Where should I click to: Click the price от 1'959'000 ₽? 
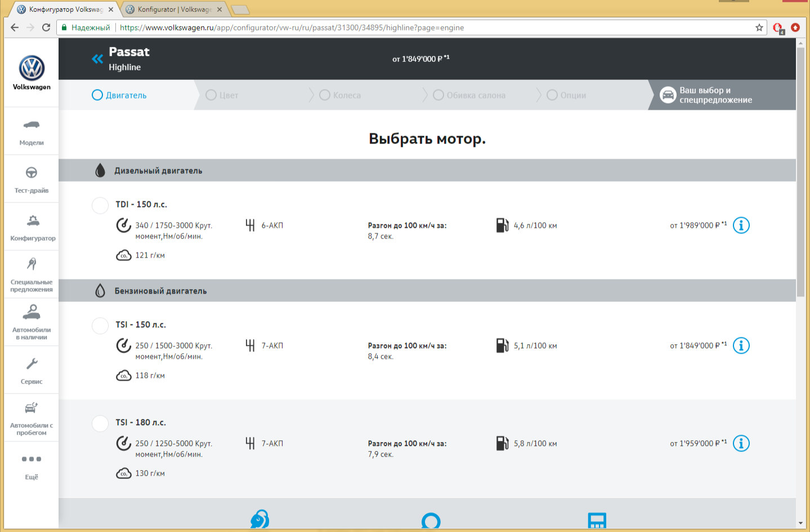click(698, 444)
